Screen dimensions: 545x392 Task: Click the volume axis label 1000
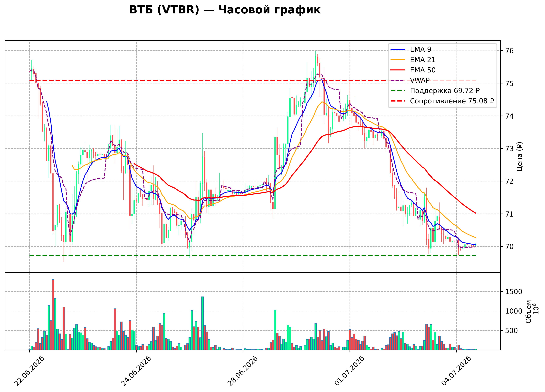click(x=514, y=311)
